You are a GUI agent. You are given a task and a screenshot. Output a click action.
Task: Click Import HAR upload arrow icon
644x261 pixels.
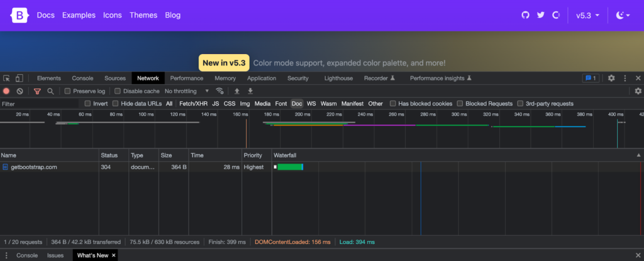[237, 91]
